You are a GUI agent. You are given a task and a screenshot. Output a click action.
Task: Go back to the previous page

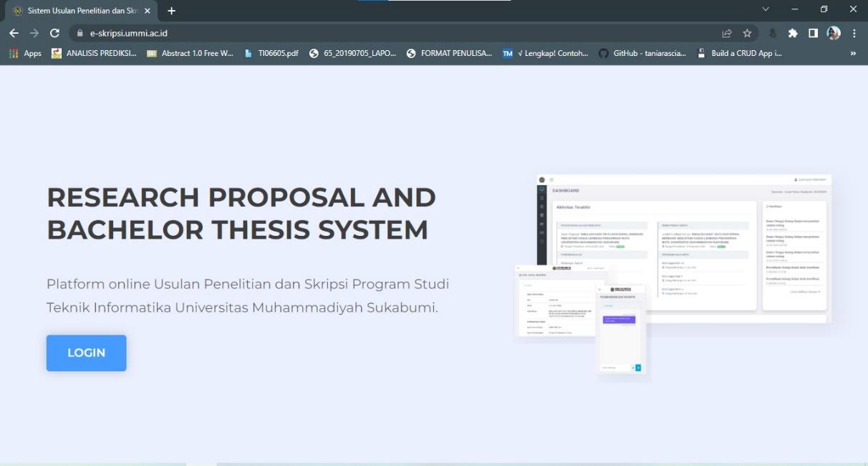tap(14, 33)
